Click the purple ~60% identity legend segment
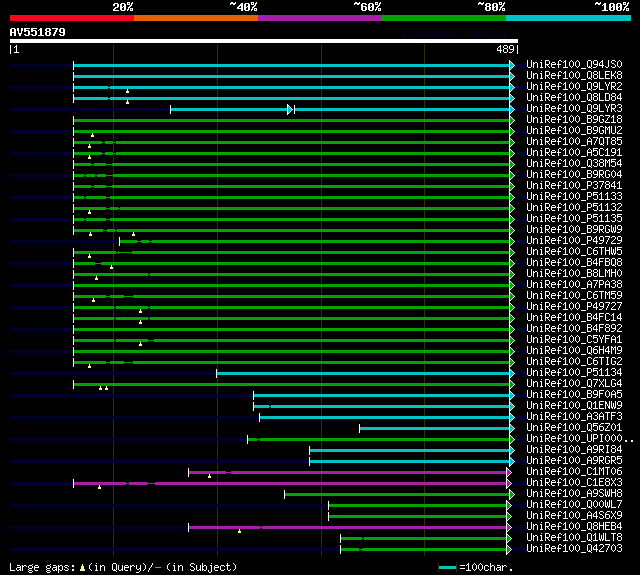This screenshot has height=575, width=640. point(320,18)
